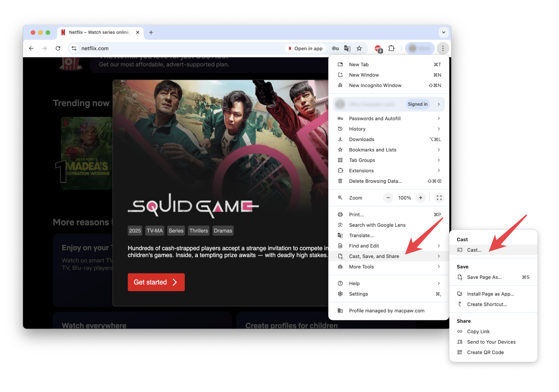Image resolution: width=559 pixels, height=392 pixels.
Task: Click the password key icon in address bar
Action: pyautogui.click(x=335, y=48)
